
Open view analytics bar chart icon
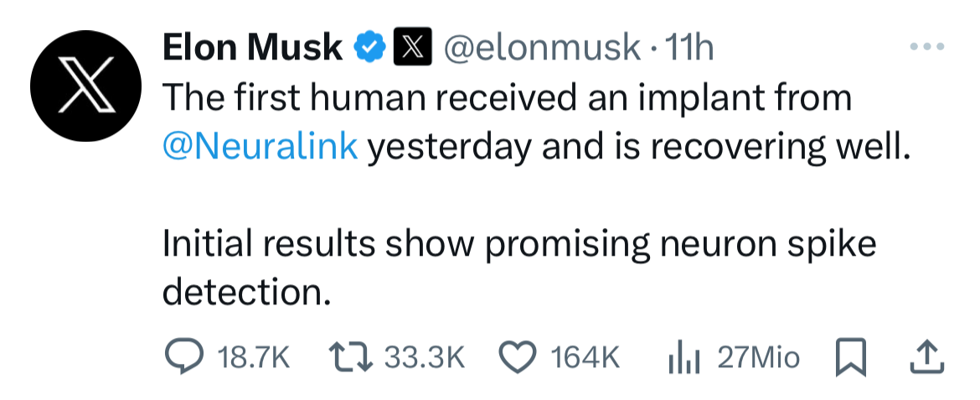coord(683,358)
